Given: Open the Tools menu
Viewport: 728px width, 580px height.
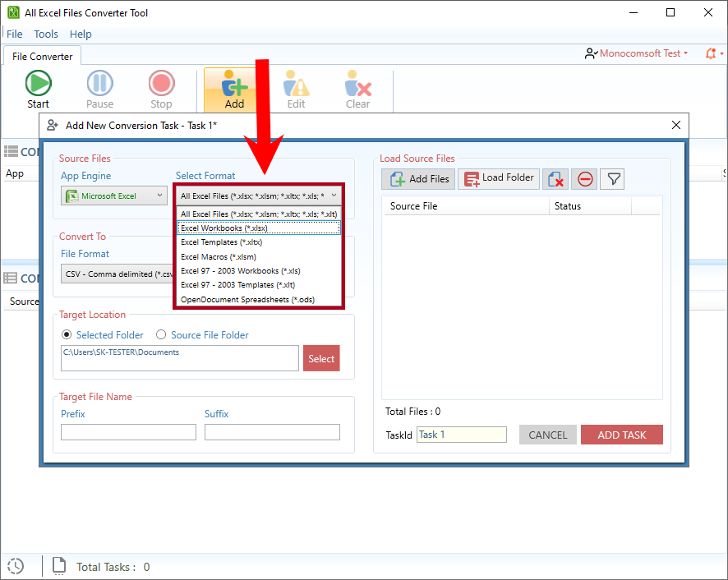Looking at the screenshot, I should tap(45, 34).
